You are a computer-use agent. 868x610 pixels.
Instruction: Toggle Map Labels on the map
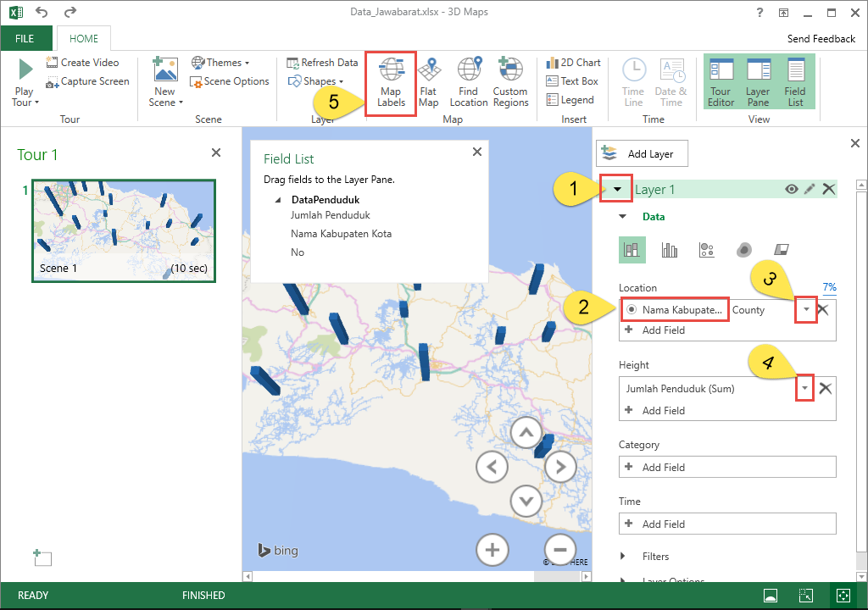390,82
